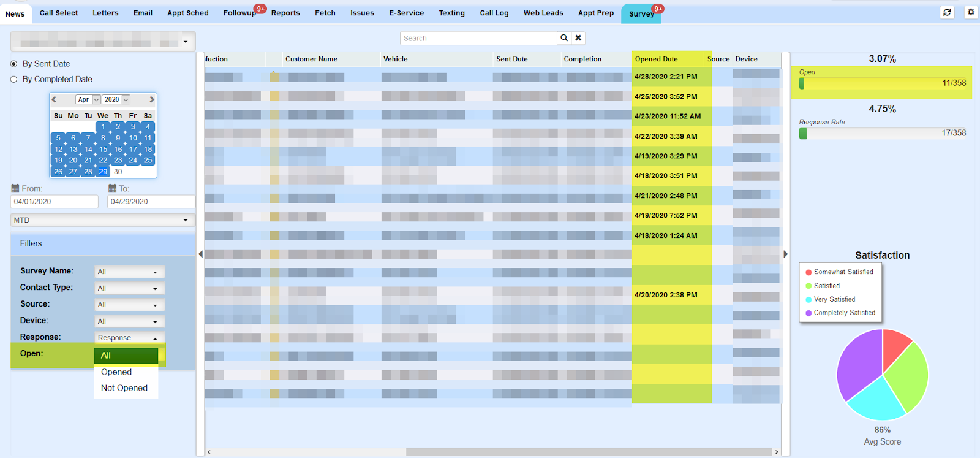Clear search with the X icon

[x=578, y=38]
